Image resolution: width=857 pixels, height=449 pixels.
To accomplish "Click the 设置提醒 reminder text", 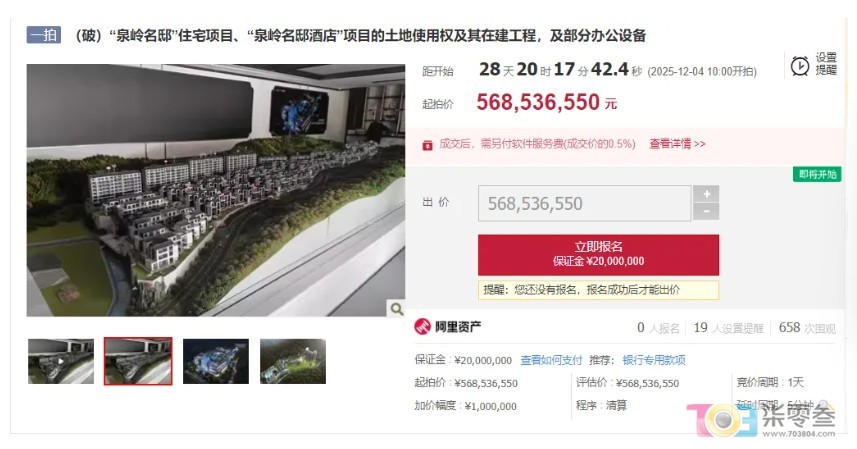I will click(826, 64).
